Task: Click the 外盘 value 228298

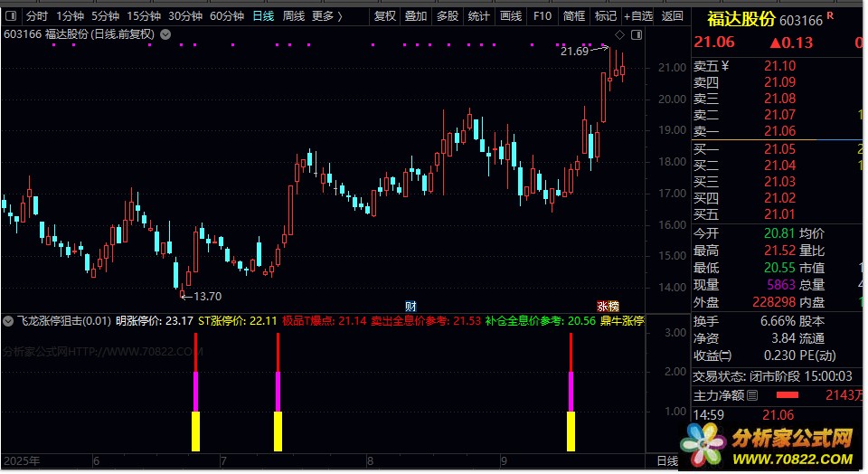Action: pyautogui.click(x=774, y=302)
